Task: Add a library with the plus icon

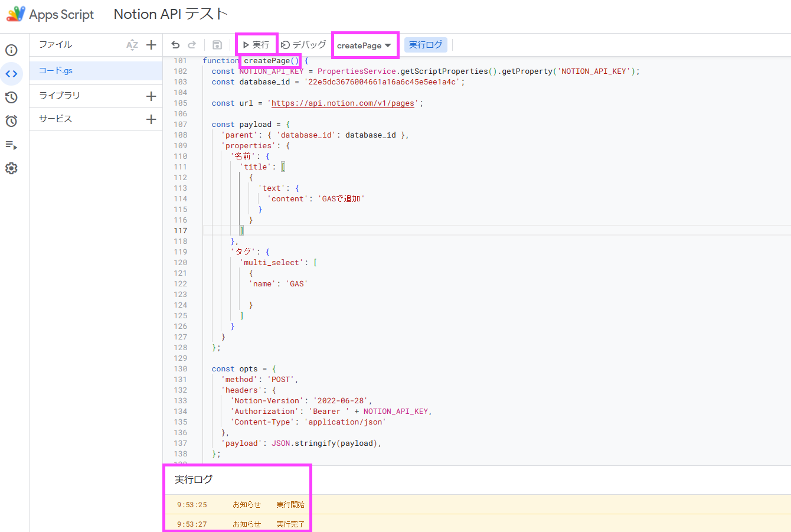Action: coord(151,96)
